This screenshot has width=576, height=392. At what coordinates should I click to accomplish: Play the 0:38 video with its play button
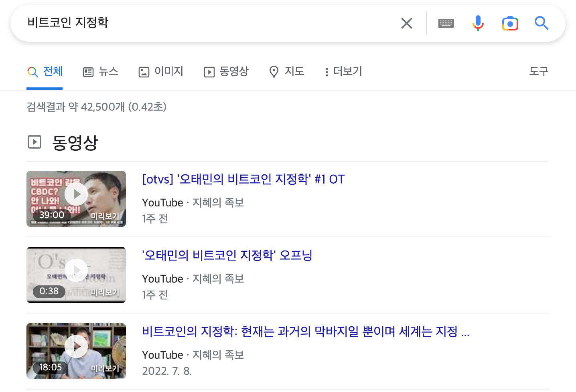(x=76, y=270)
